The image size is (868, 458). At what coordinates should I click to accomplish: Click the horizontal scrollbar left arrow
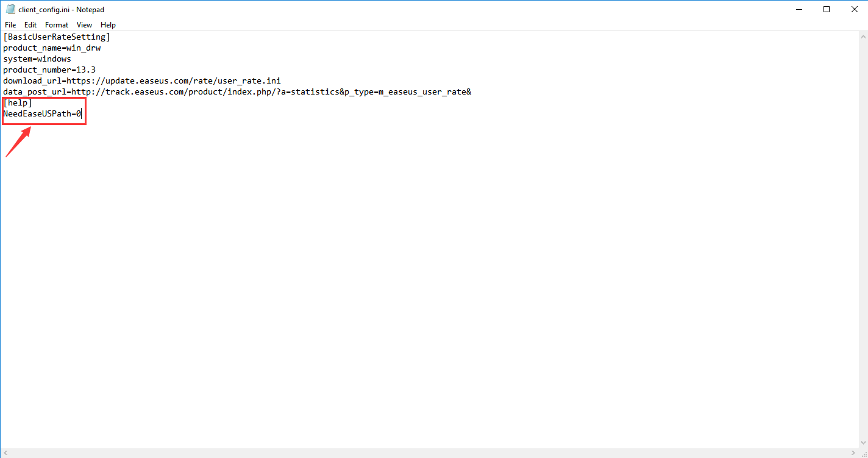pos(5,453)
